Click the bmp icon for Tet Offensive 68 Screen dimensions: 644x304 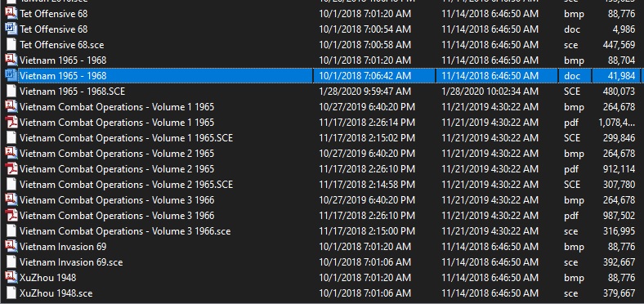[11, 14]
